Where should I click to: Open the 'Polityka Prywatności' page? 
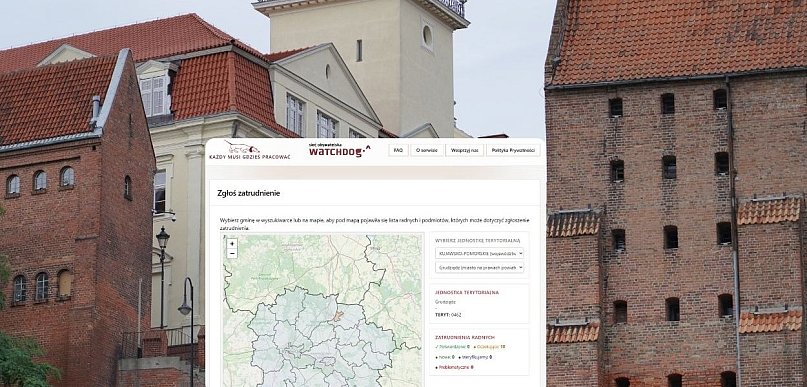click(513, 150)
